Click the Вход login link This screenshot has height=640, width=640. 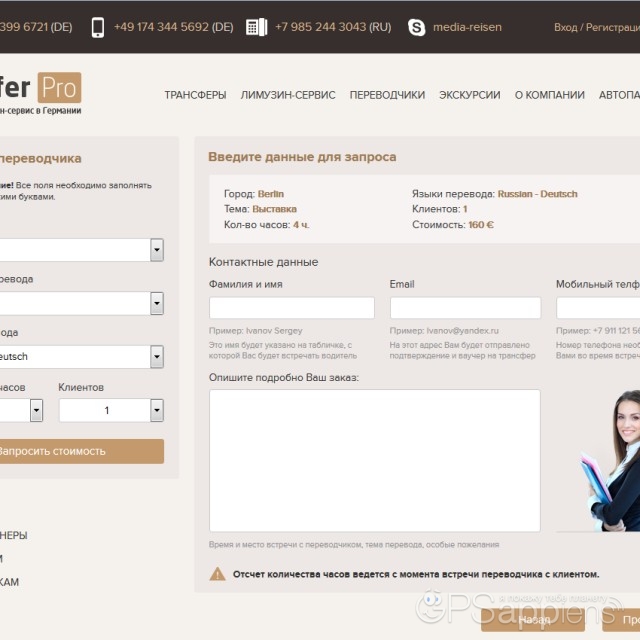click(566, 27)
